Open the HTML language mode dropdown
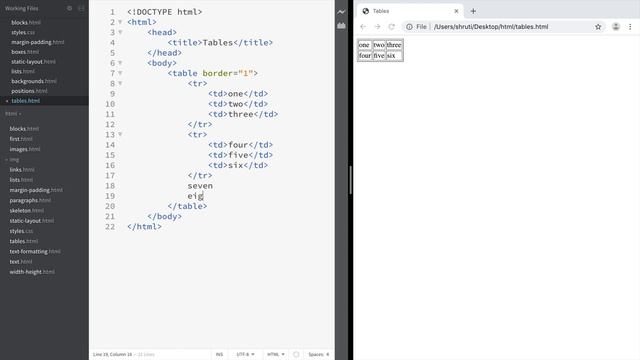 click(276, 354)
